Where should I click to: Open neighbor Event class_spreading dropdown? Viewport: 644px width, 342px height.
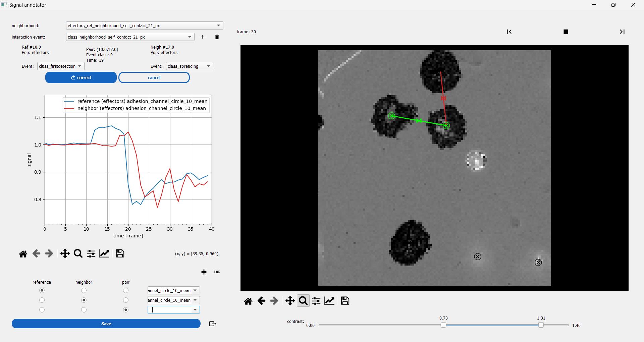coord(190,66)
